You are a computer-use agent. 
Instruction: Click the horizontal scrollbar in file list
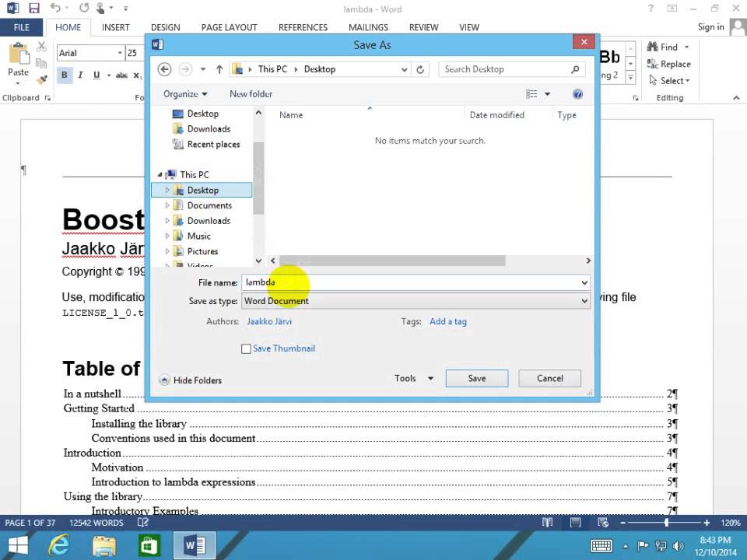(x=392, y=261)
